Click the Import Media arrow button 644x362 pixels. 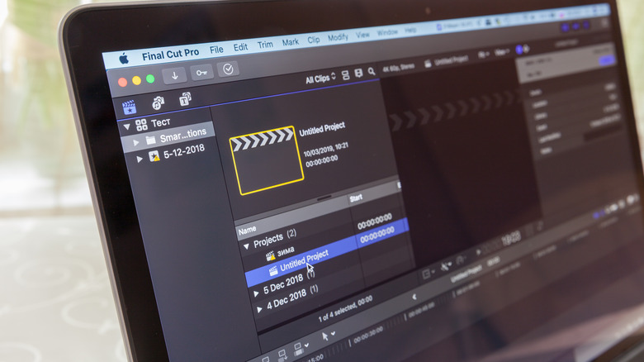point(175,75)
